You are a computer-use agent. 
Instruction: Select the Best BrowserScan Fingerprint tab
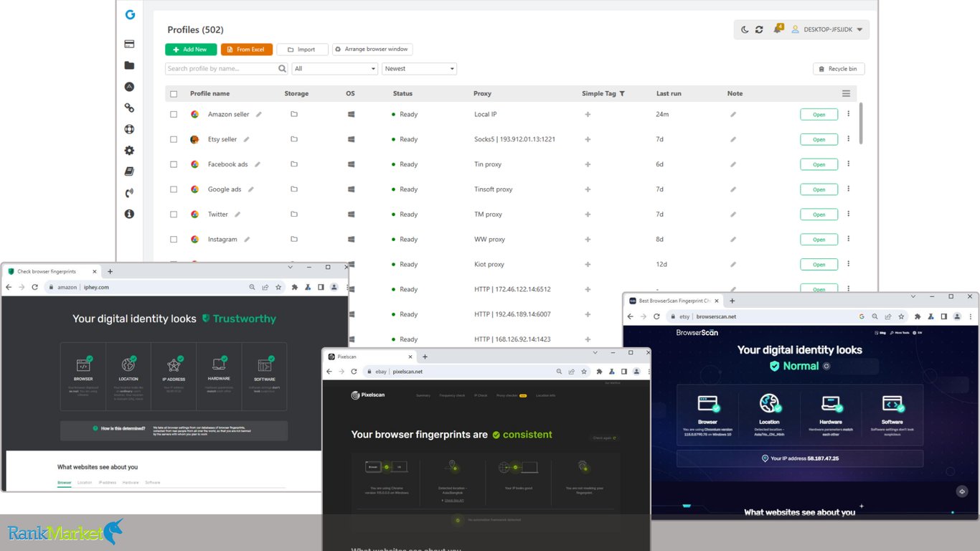(673, 301)
